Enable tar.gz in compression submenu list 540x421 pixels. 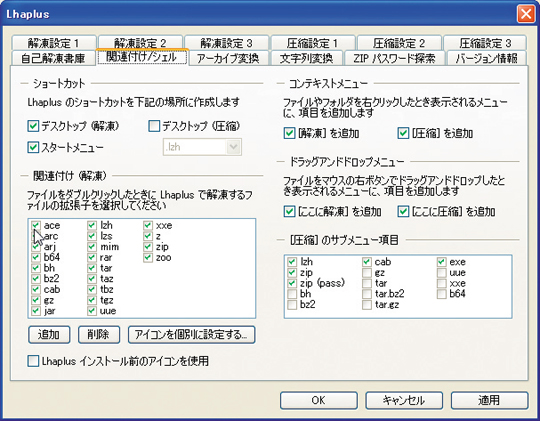[x=367, y=305]
